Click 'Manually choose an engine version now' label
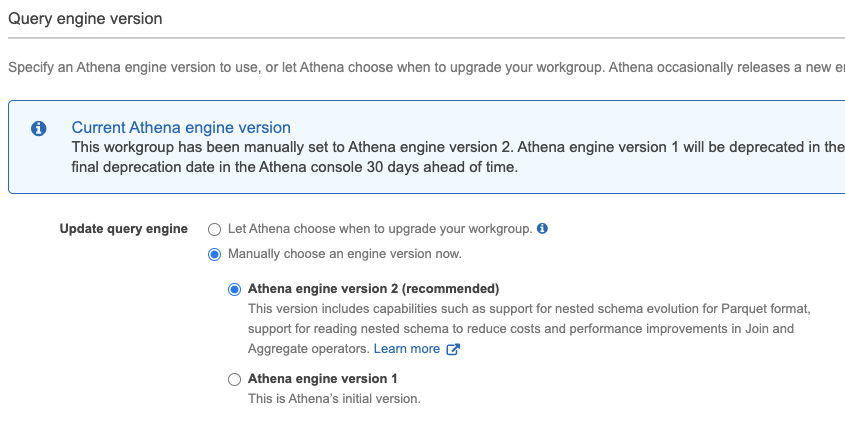This screenshot has width=845, height=422. [344, 254]
